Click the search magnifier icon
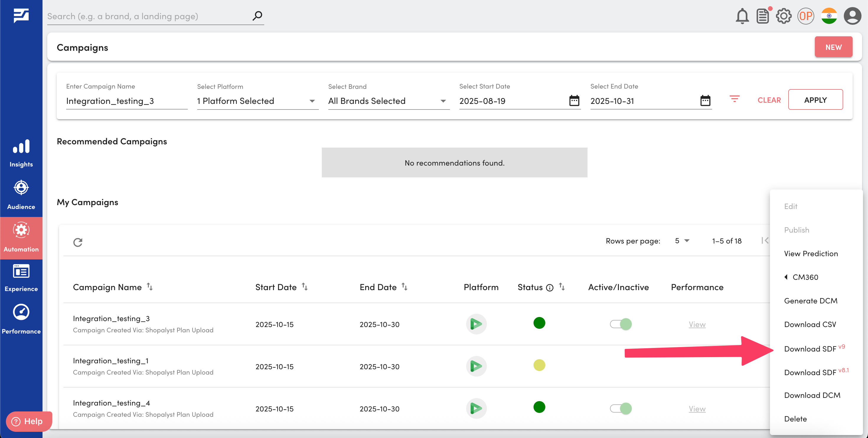 pyautogui.click(x=257, y=16)
